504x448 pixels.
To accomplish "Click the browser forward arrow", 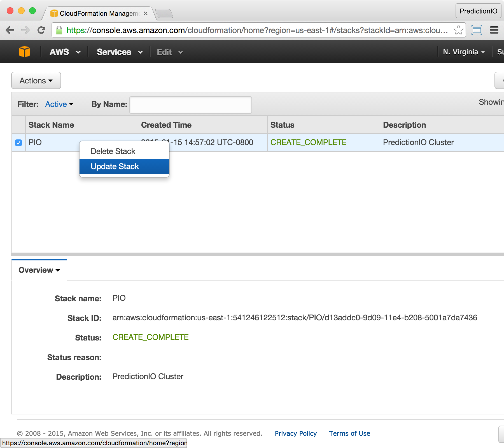I will 25,30.
